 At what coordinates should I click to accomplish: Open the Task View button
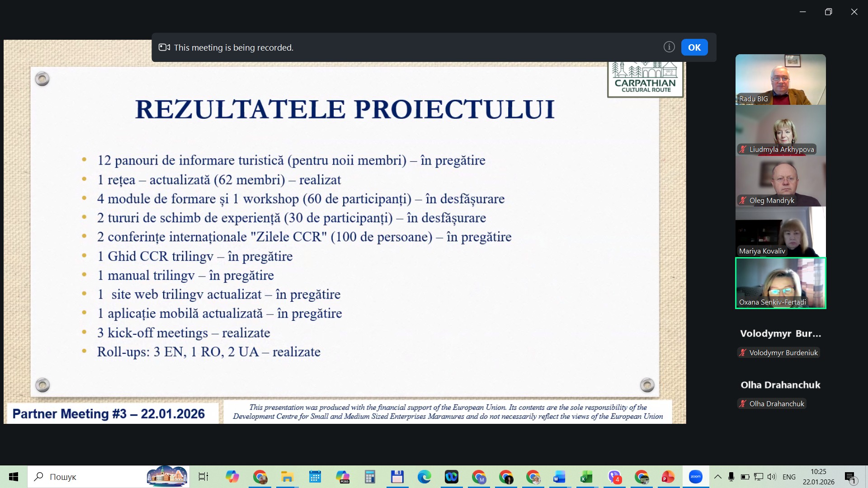pyautogui.click(x=203, y=477)
